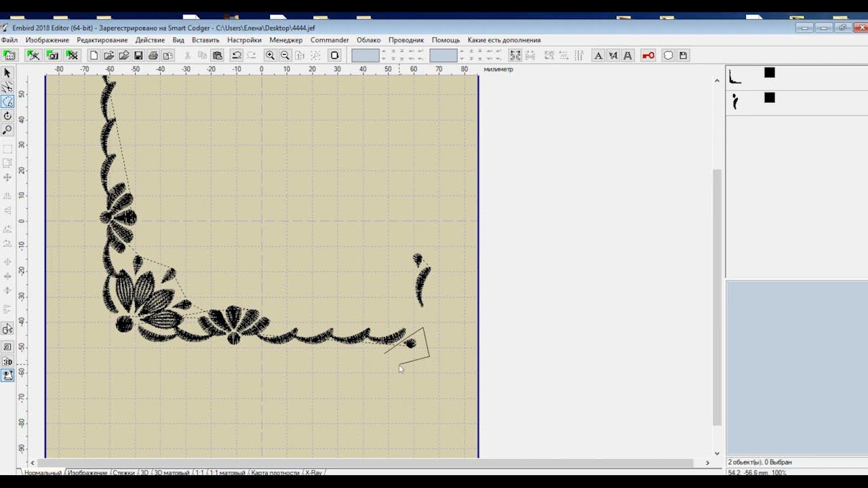The height and width of the screenshot is (488, 868).
Task: Click the Embird Manager mode icon
Action: 9,56
